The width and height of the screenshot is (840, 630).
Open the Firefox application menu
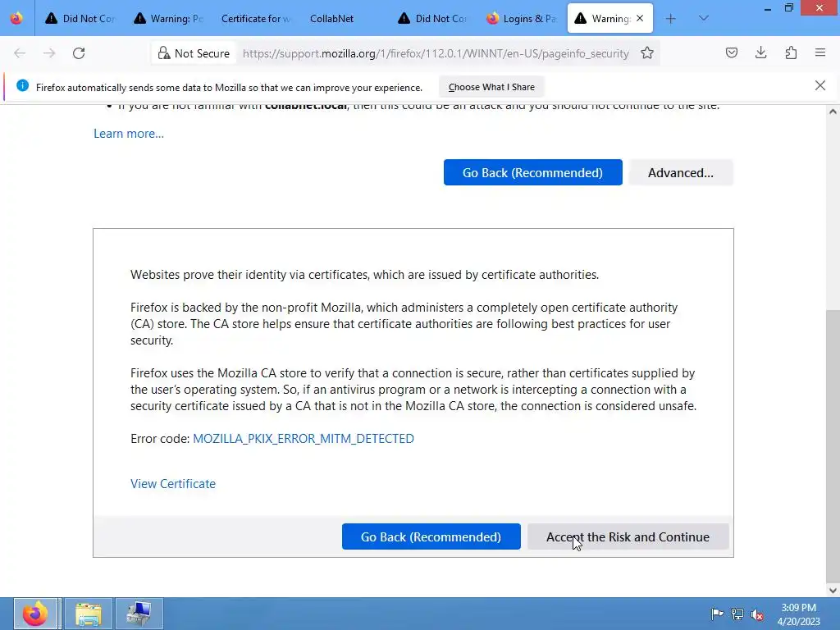pyautogui.click(x=820, y=53)
